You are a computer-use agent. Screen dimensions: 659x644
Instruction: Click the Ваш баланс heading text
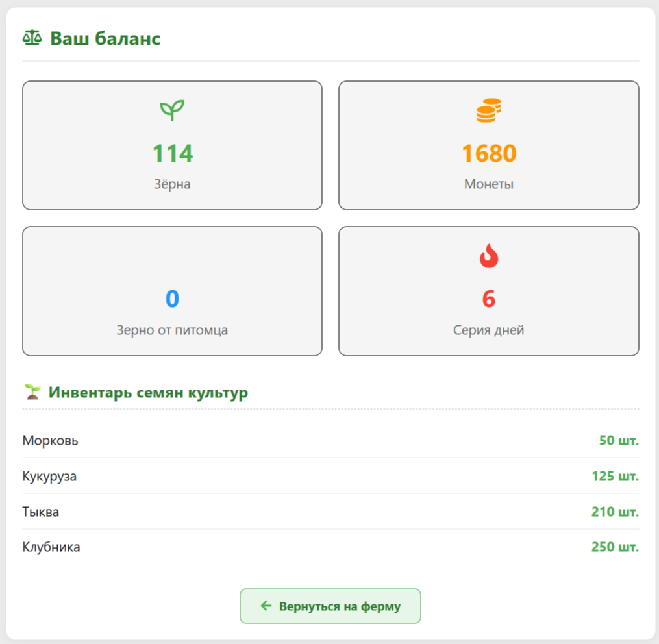(x=105, y=38)
